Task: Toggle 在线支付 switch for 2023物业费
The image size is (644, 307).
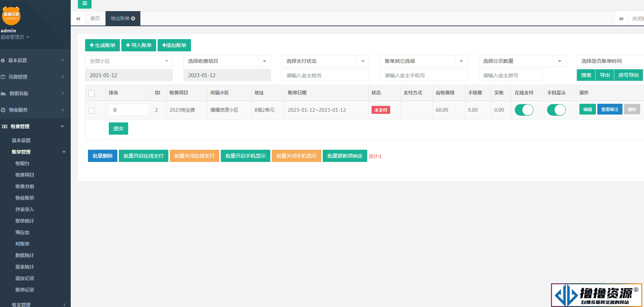Action: click(524, 110)
